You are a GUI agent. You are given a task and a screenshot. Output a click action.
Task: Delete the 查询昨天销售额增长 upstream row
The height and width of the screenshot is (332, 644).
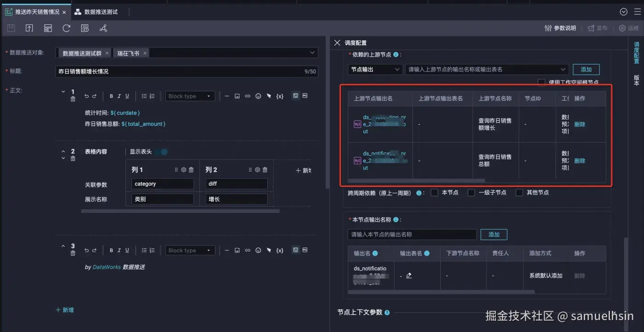[x=580, y=124]
